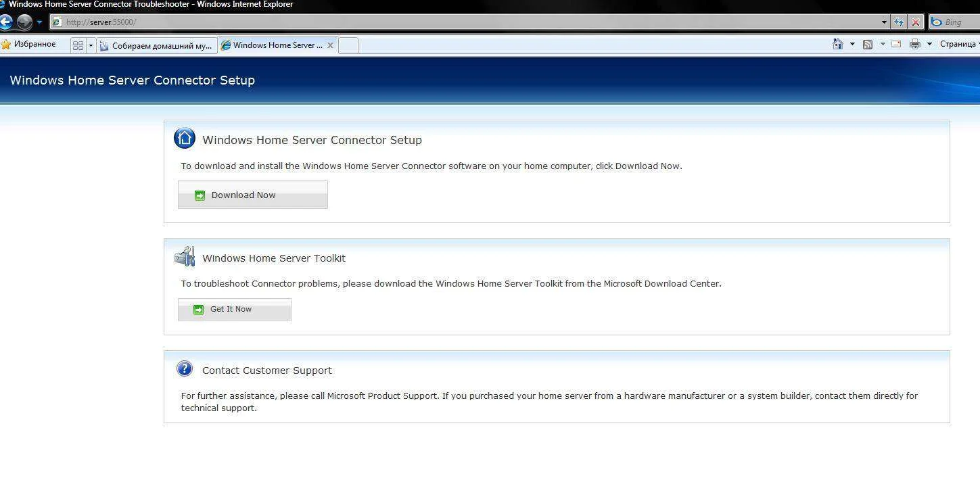
Task: Click the Bing logo in the search box
Action: click(x=937, y=22)
